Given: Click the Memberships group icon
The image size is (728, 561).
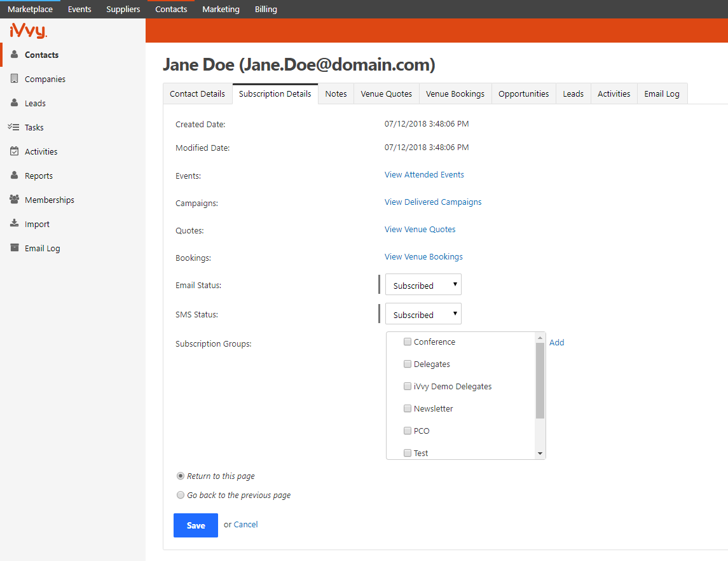Looking at the screenshot, I should click(15, 199).
